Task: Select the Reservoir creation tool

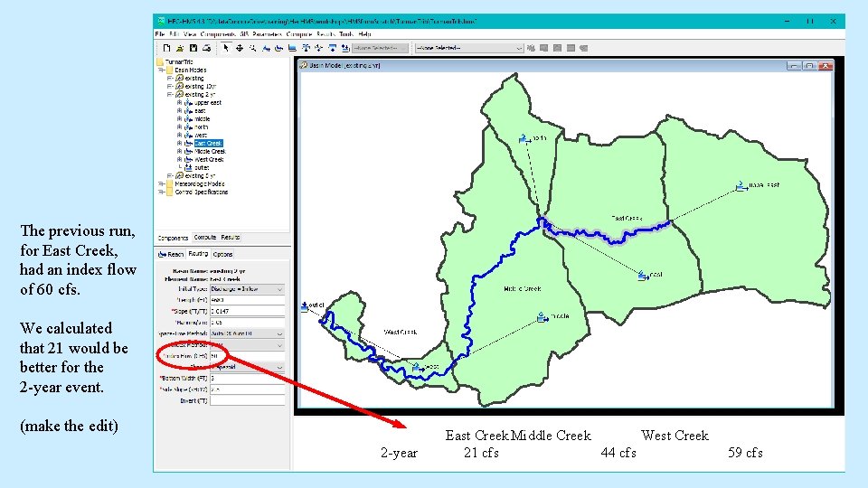Action: 292,48
